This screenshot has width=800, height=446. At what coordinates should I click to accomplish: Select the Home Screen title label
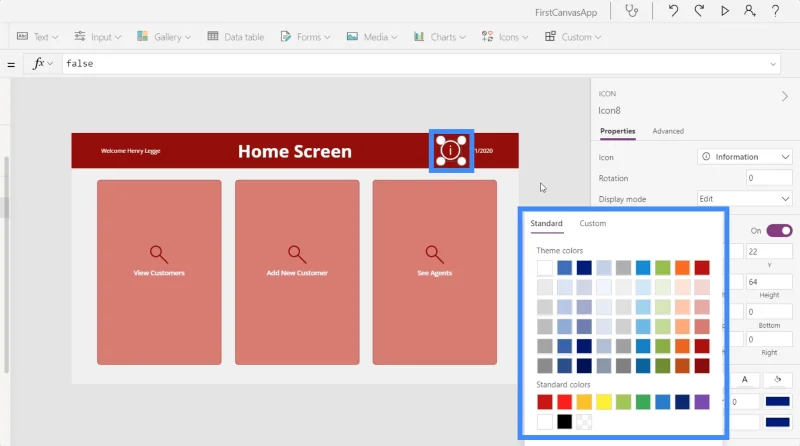tap(295, 151)
